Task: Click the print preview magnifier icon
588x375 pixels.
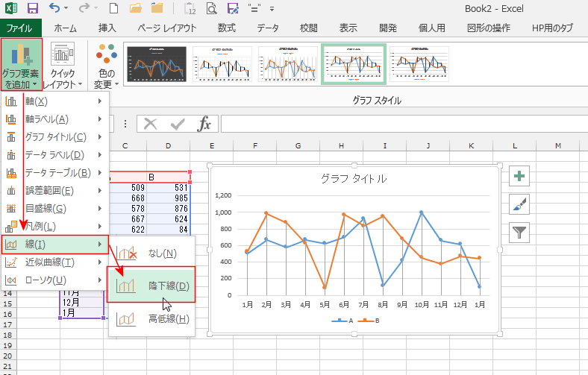Action: point(211,9)
